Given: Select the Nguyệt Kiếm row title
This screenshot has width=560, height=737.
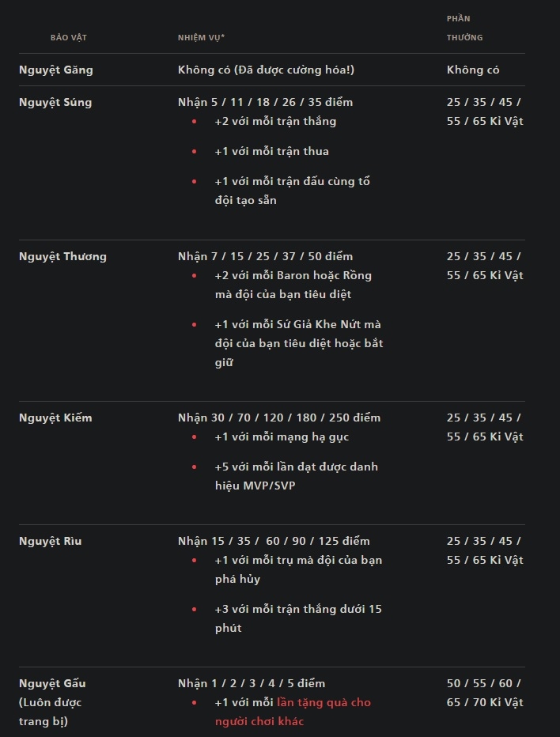Looking at the screenshot, I should pyautogui.click(x=55, y=418).
